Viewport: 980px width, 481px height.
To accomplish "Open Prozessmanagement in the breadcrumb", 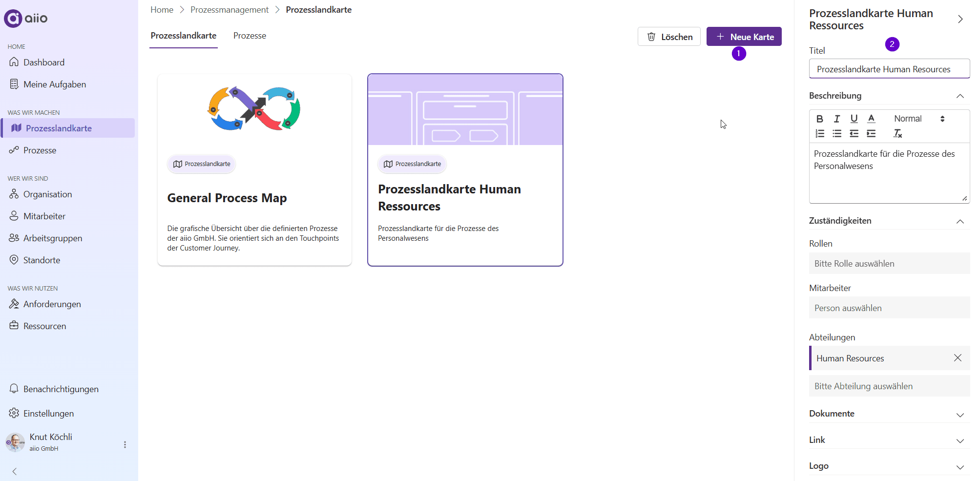I will coord(229,10).
